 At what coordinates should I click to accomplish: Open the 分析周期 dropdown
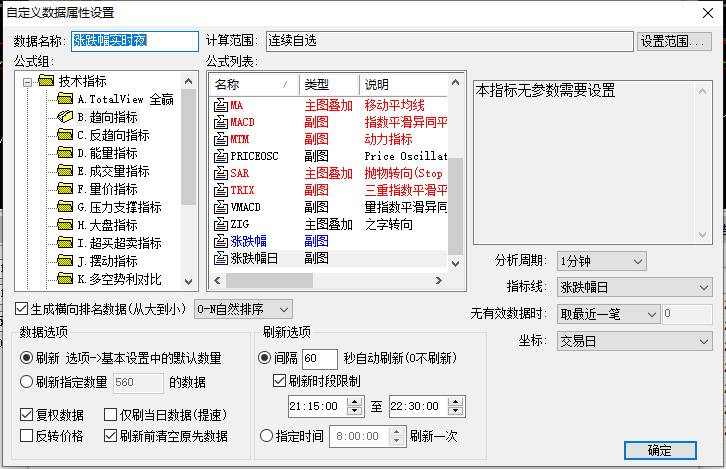pyautogui.click(x=599, y=261)
